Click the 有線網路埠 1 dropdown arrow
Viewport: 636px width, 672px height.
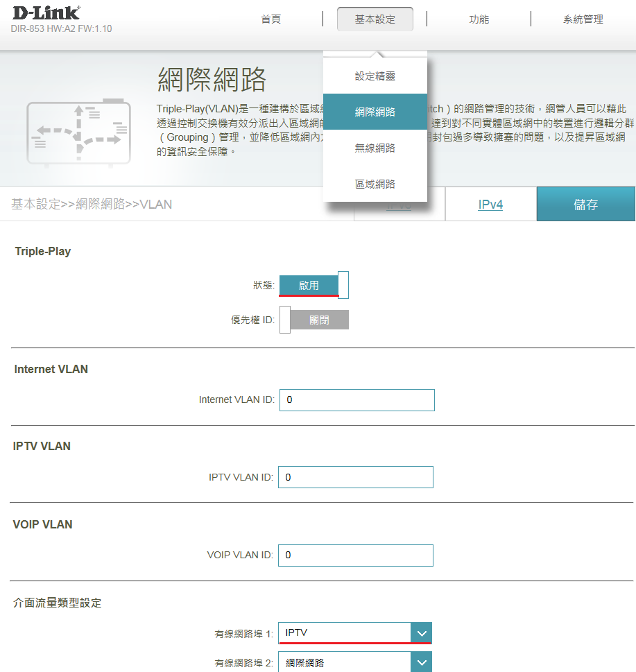tap(421, 632)
